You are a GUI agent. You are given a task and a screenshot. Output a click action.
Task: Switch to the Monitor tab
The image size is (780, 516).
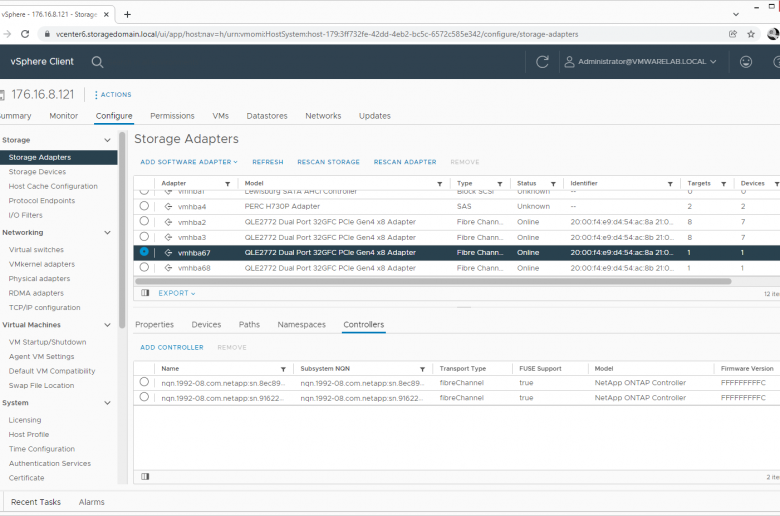click(x=64, y=116)
